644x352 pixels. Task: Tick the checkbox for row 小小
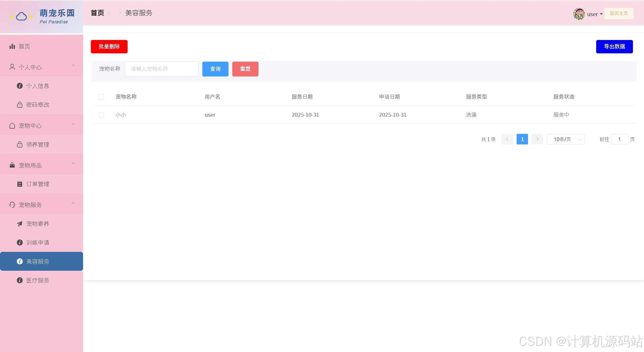pyautogui.click(x=101, y=115)
